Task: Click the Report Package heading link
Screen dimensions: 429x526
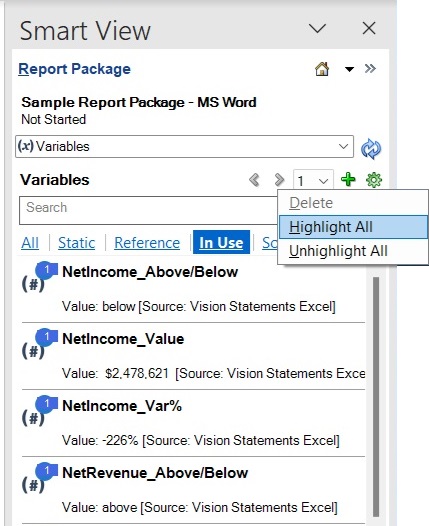Action: [x=74, y=69]
